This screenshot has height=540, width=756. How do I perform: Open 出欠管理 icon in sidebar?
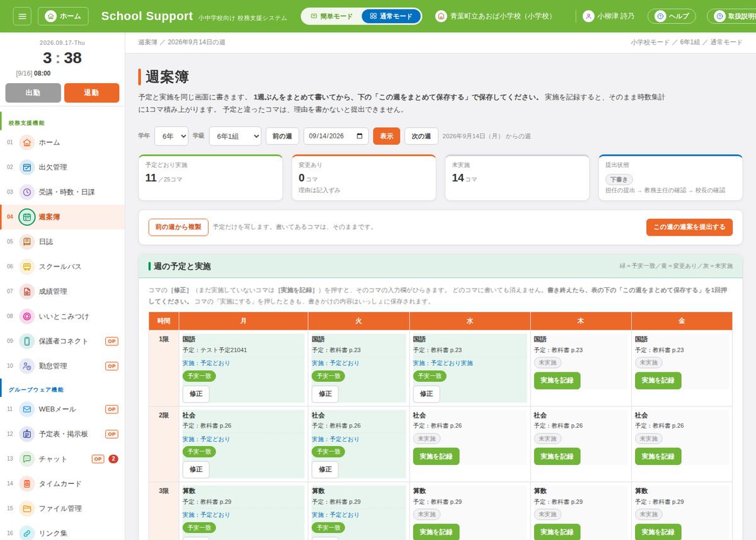27,167
